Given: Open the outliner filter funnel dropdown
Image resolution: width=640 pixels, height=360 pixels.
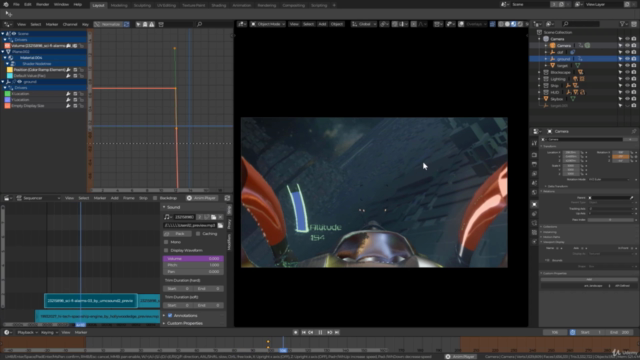Looking at the screenshot, I should 624,24.
